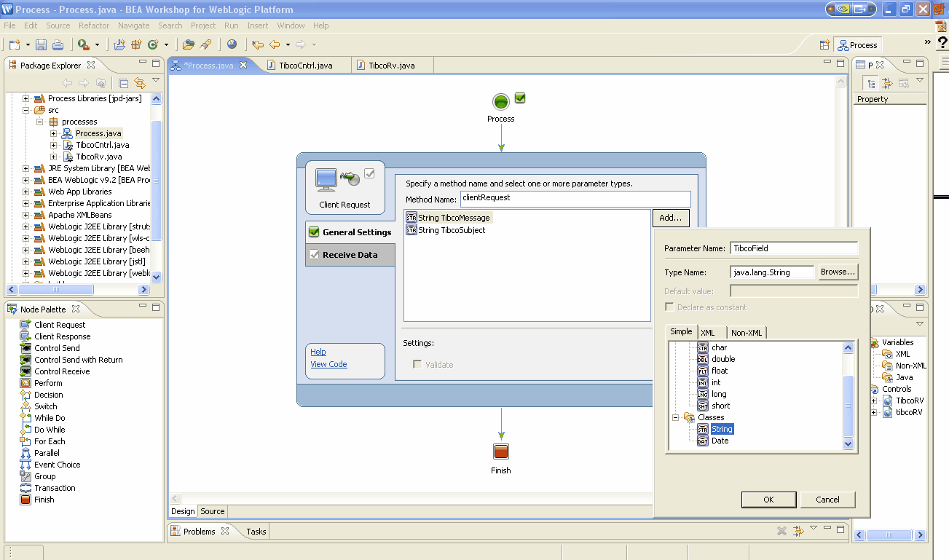Collapse the src folder tree node

coord(26,110)
